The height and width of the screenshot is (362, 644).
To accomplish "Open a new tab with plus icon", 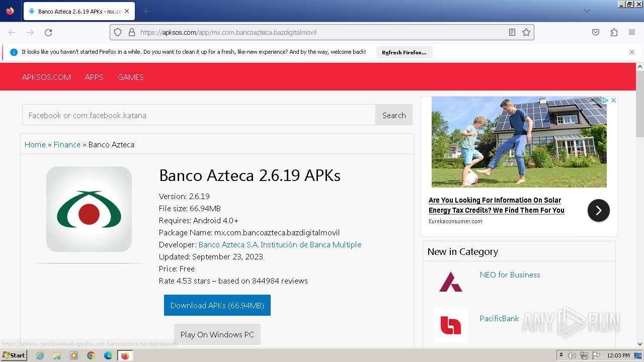I will click(x=145, y=11).
